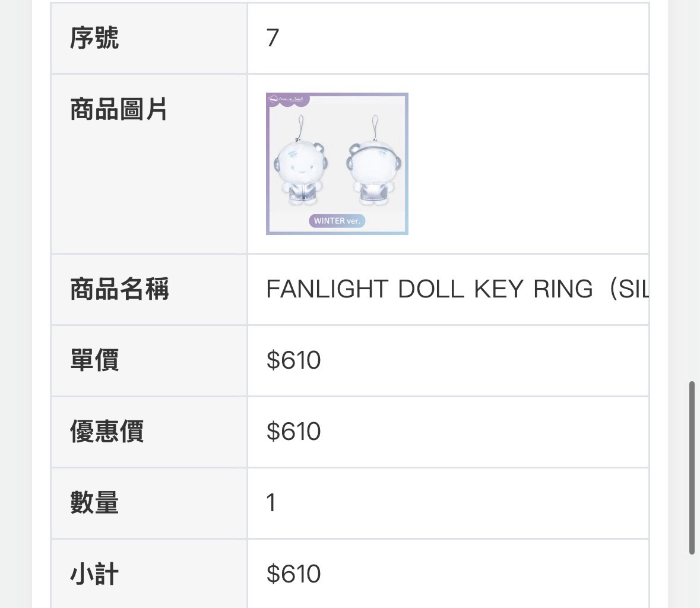Click the quantity value 1
Screen dimensions: 700x608
coord(271,503)
